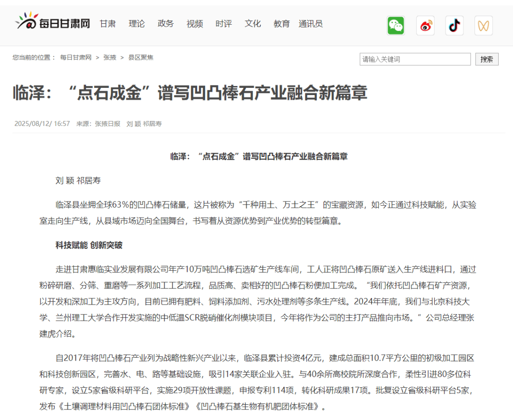This screenshot has width=513, height=420.
Task: Open the 理论 navigation menu item
Action: click(x=136, y=24)
